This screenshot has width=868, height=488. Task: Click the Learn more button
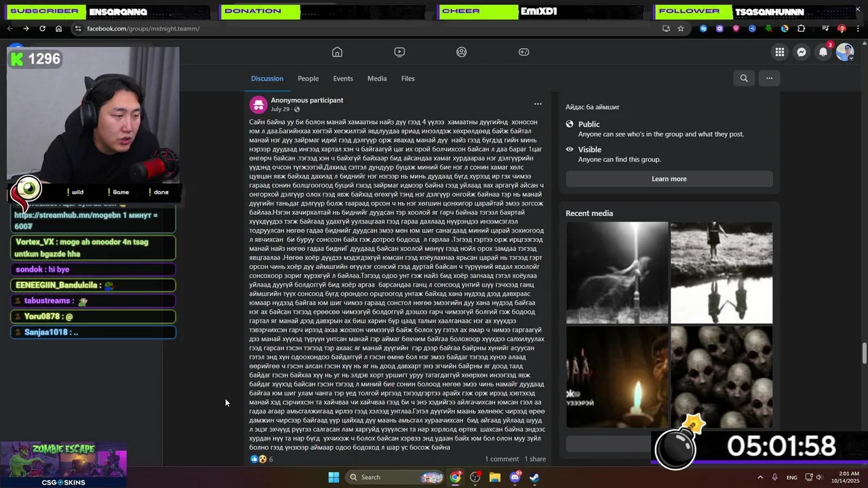(x=669, y=179)
